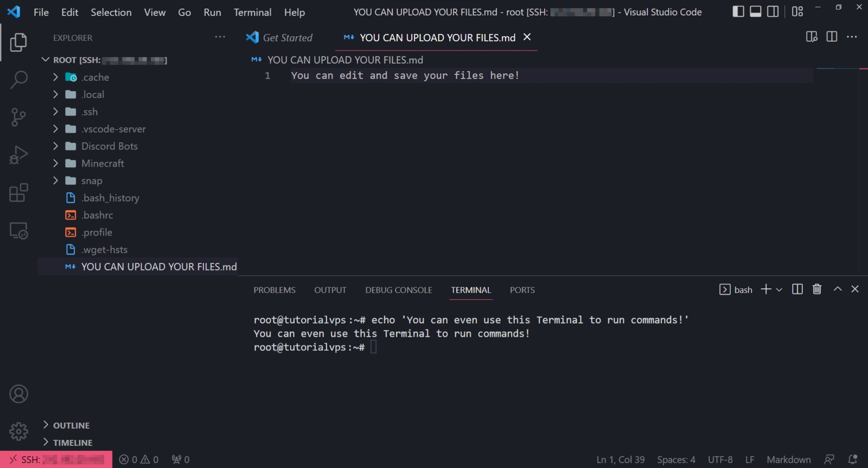
Task: Open the Extensions view
Action: click(18, 193)
